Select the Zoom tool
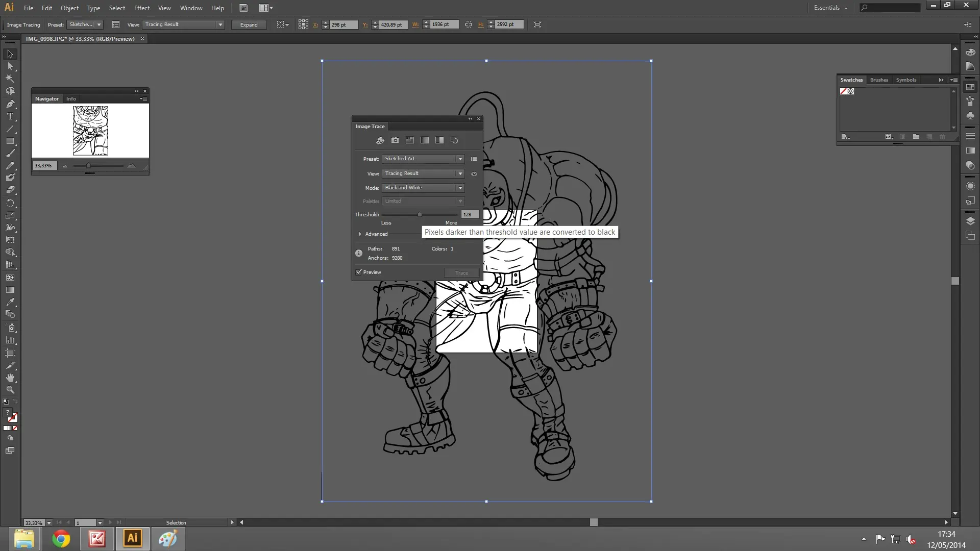Screen dimensions: 980x551 pos(10,390)
